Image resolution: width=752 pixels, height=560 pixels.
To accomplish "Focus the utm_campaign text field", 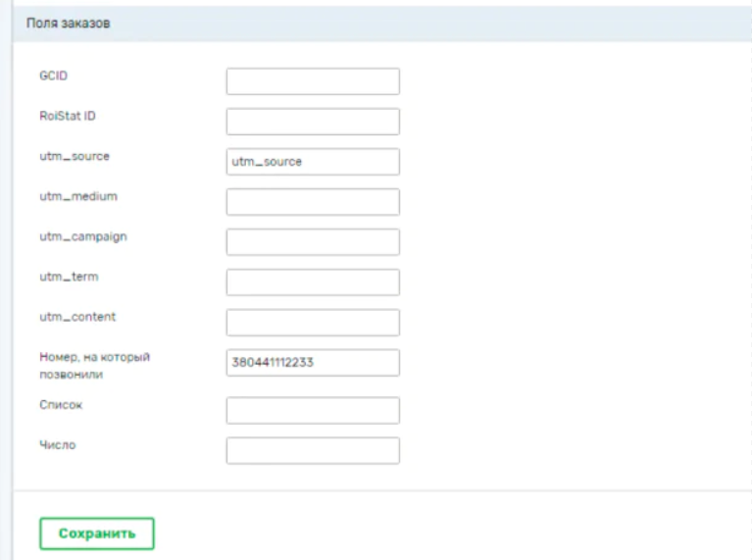I will tap(313, 242).
